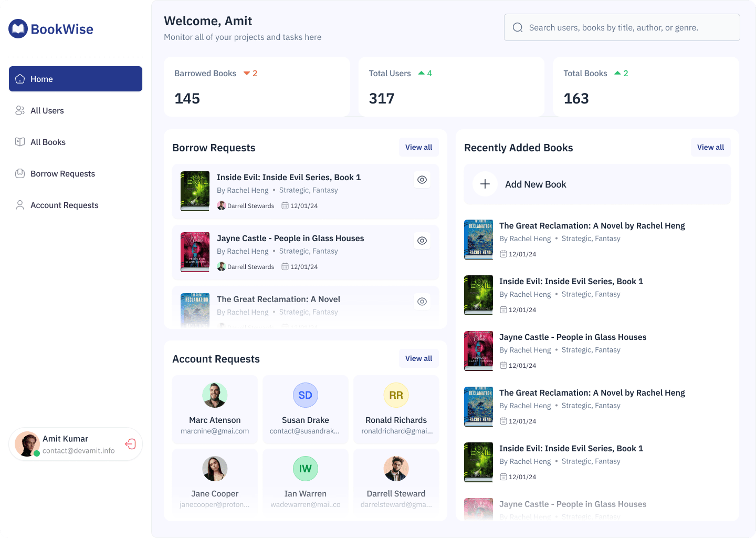Click the Account Requests person icon

pos(20,205)
